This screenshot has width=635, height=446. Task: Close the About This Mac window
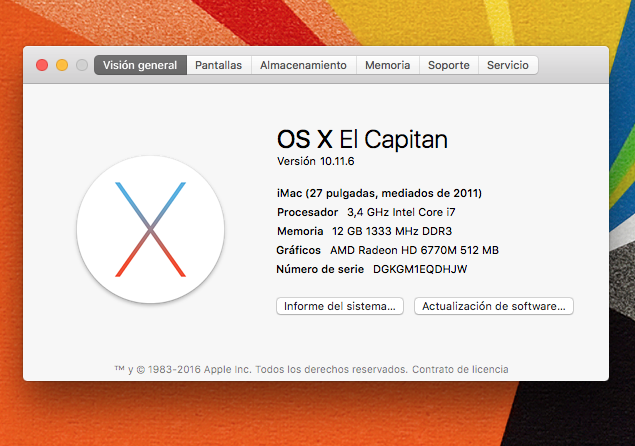tap(42, 65)
